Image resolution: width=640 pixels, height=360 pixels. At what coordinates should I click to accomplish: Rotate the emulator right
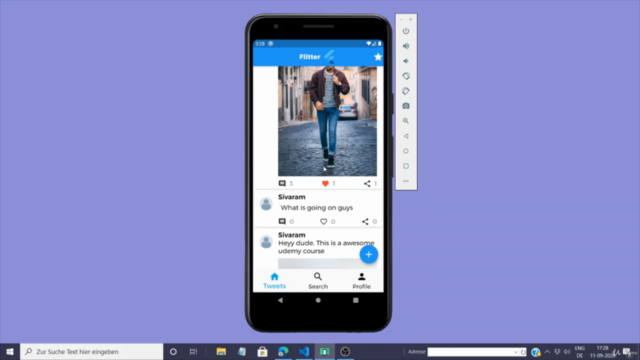pos(406,91)
